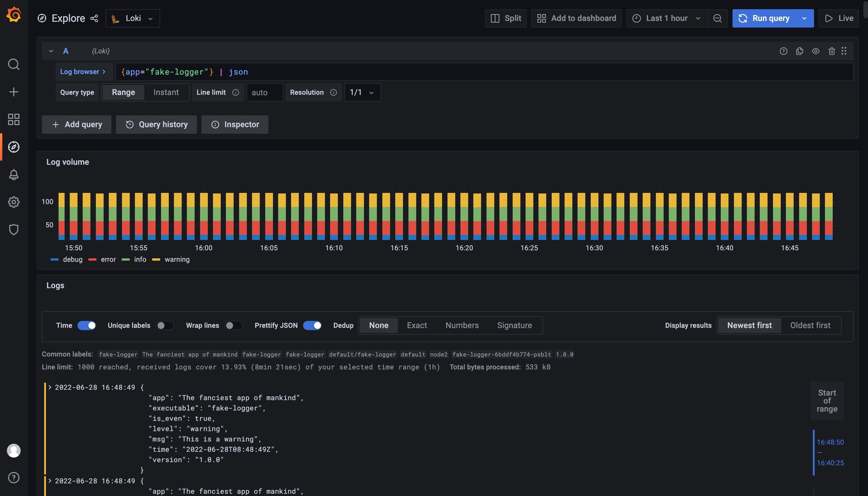Open Resolution 1/1 dropdown

coord(363,92)
